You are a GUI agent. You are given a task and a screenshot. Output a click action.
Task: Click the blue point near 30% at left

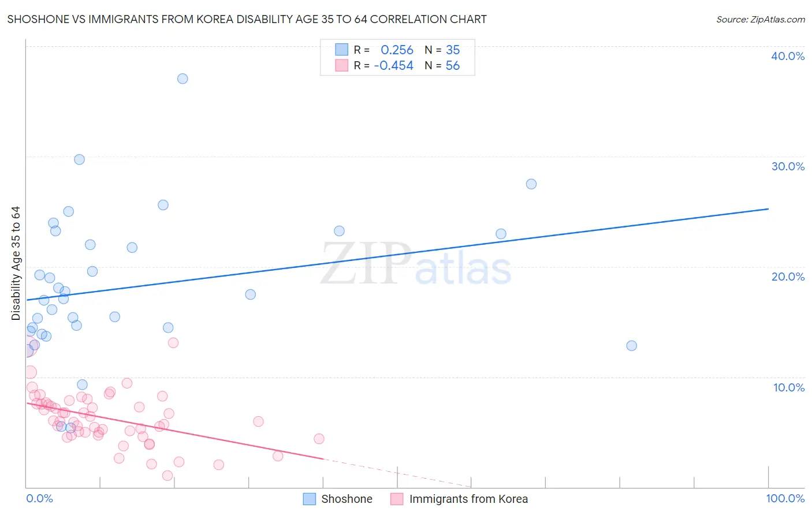click(x=80, y=159)
